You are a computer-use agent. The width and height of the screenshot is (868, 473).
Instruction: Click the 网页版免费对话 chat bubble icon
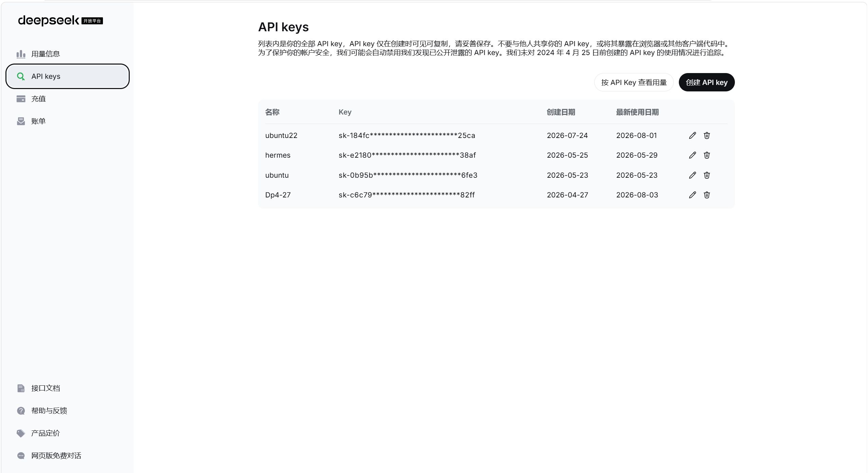coord(21,456)
